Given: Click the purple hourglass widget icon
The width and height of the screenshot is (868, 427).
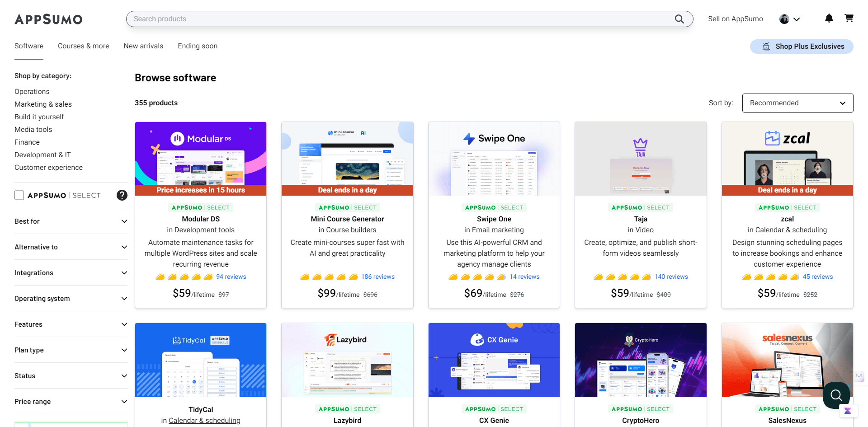Looking at the screenshot, I should pos(848,411).
